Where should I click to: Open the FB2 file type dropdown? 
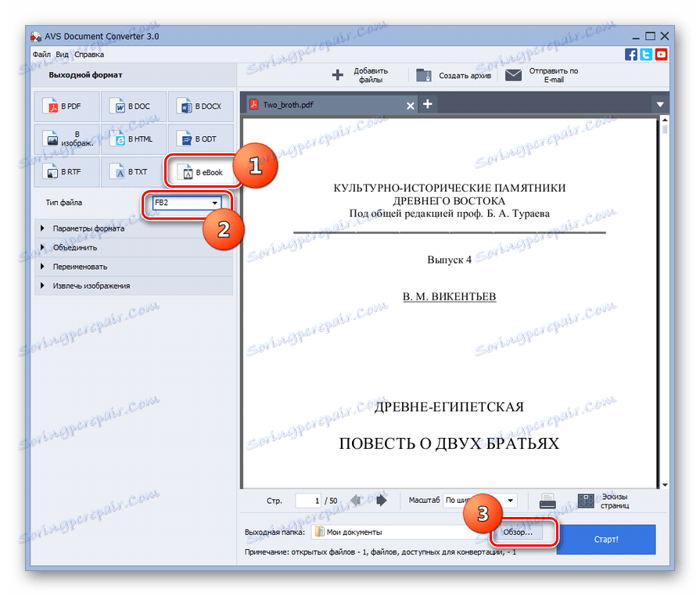coord(187,203)
